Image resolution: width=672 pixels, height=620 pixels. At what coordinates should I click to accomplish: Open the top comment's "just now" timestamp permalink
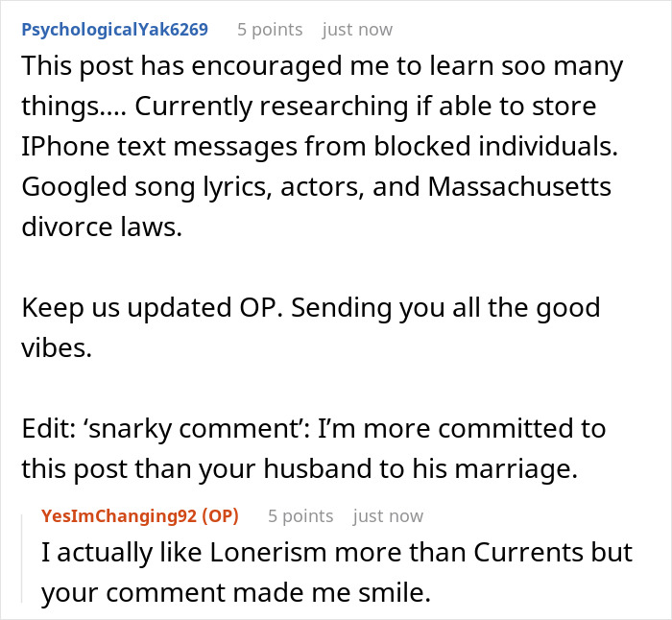[357, 30]
